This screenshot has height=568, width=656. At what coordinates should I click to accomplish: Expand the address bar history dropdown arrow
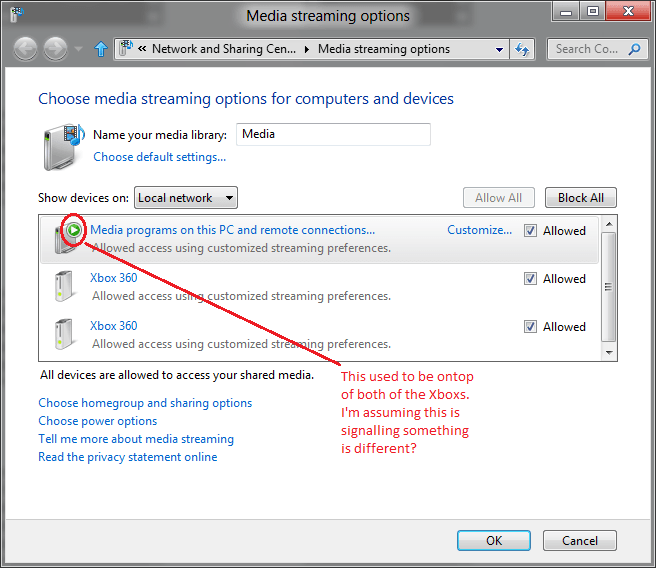coord(500,49)
